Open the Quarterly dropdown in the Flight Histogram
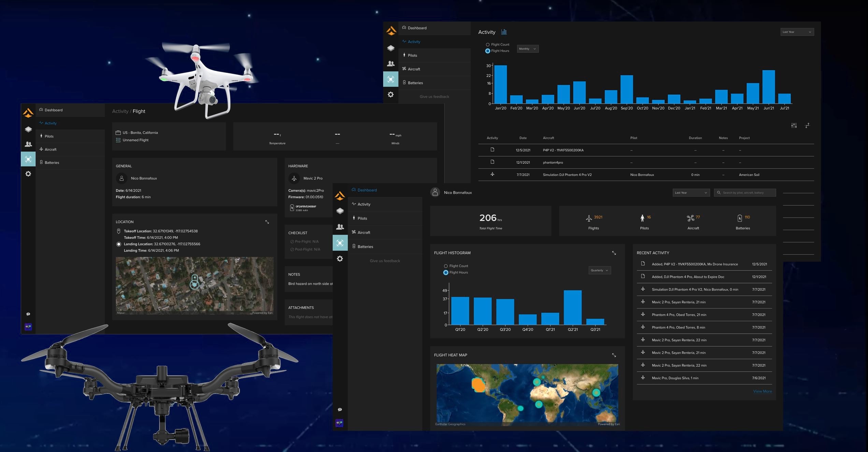 (x=599, y=270)
